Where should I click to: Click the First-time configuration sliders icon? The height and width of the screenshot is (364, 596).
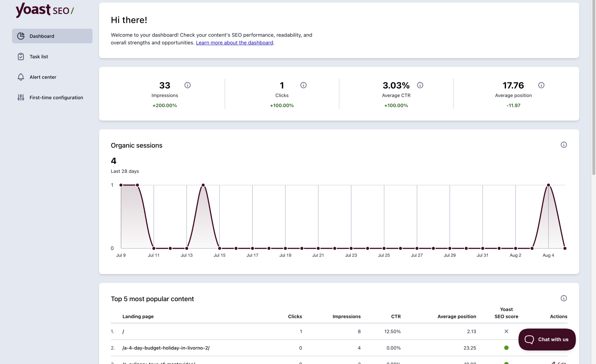(21, 97)
